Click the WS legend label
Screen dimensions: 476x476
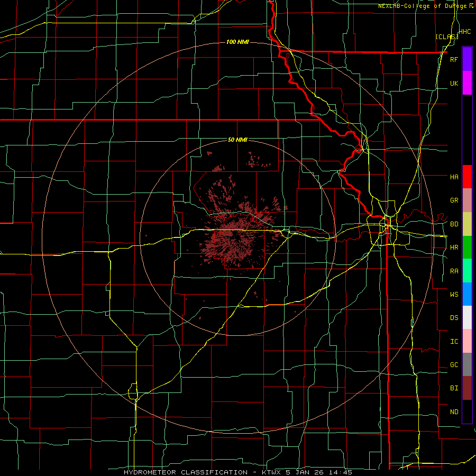[x=454, y=295]
